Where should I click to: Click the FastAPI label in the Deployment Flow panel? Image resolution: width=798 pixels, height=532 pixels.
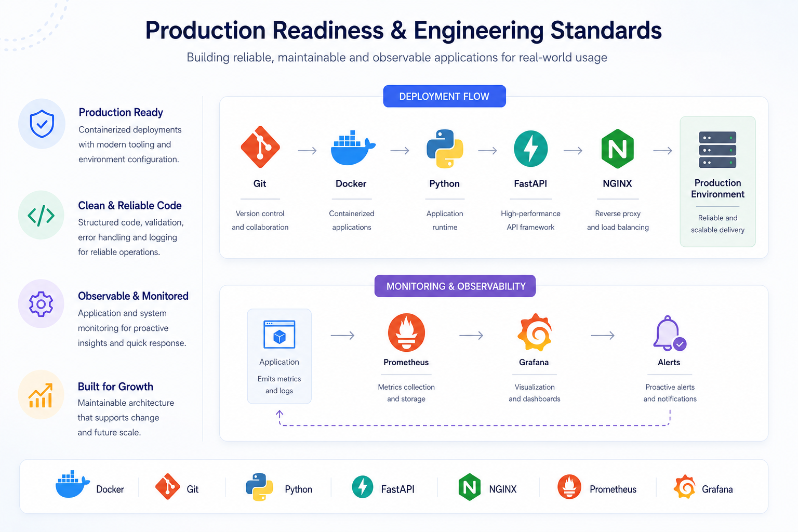(530, 183)
